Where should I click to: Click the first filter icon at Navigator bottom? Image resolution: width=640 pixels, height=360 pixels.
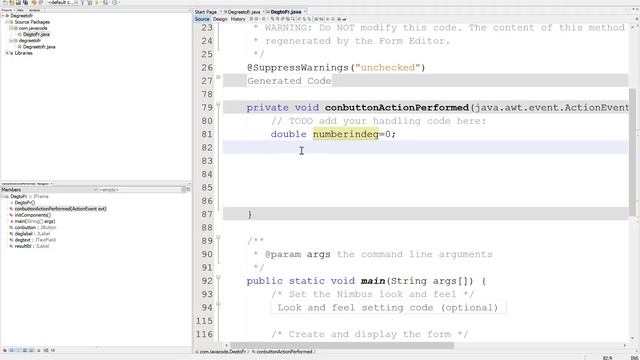5,350
